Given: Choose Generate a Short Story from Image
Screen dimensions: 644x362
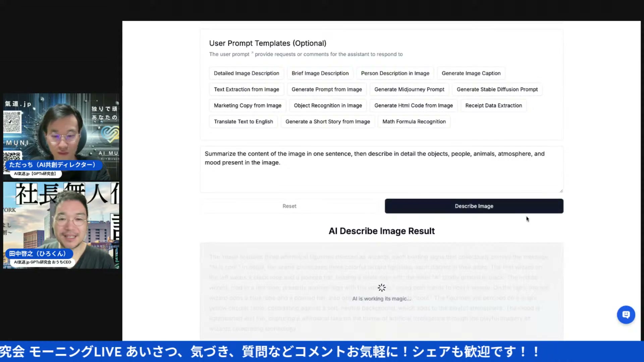Looking at the screenshot, I should (328, 122).
